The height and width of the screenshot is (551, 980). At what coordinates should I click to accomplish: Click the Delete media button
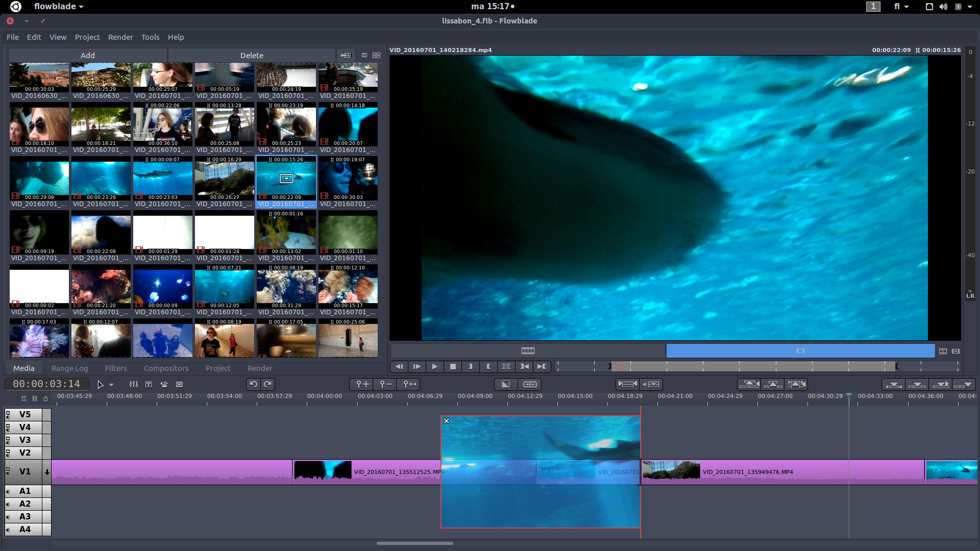click(x=252, y=55)
